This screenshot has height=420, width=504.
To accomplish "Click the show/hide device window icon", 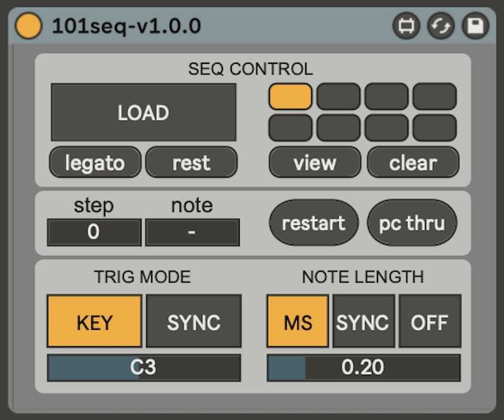I will pyautogui.click(x=406, y=26).
